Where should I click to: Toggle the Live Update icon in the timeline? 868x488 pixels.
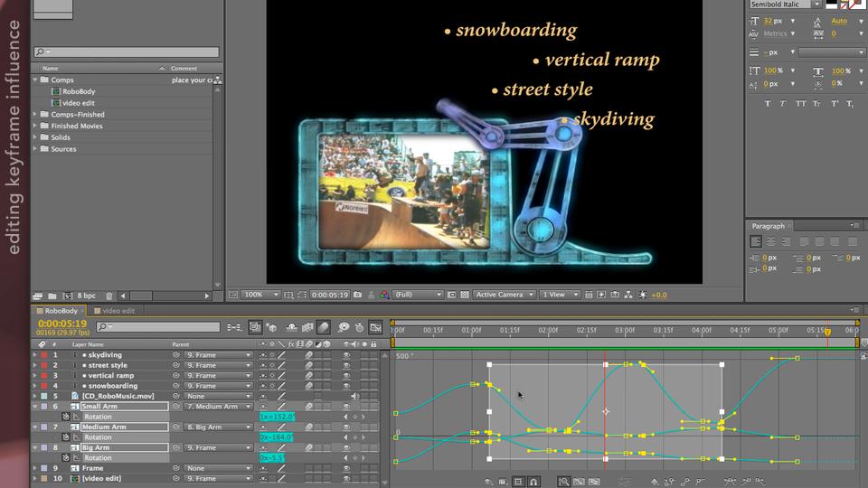pos(255,327)
